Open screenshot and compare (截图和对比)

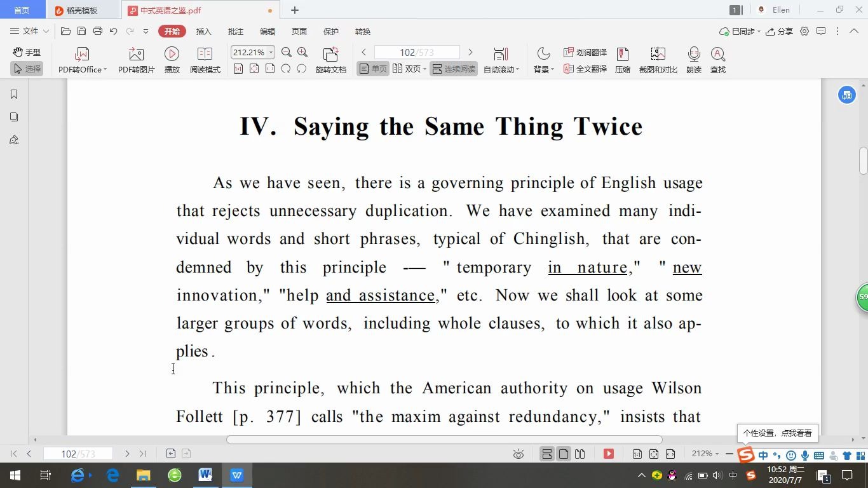[658, 61]
